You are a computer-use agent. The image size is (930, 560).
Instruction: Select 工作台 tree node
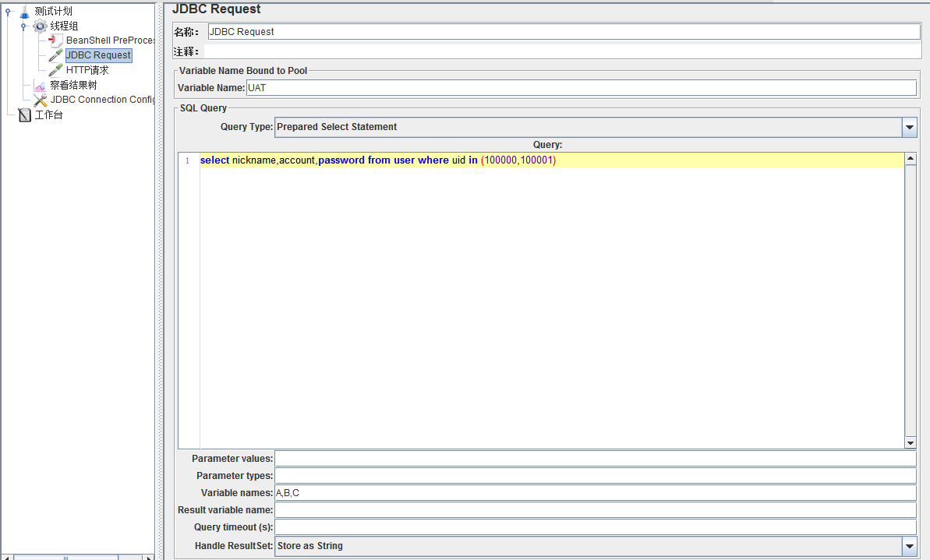(x=48, y=115)
